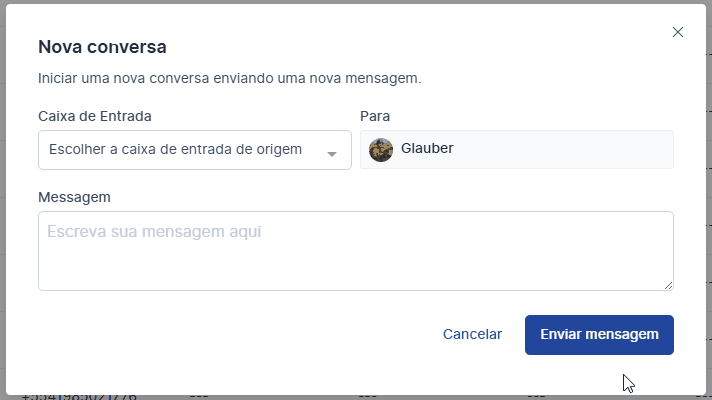Click the 'Nova conversa' dialog title
The image size is (712, 400).
102,46
